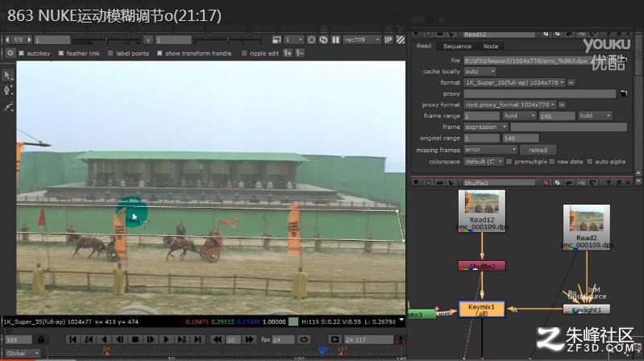Screen dimensions: 644x361
Task: Enable the auto alpha checkbox
Action: coord(590,161)
